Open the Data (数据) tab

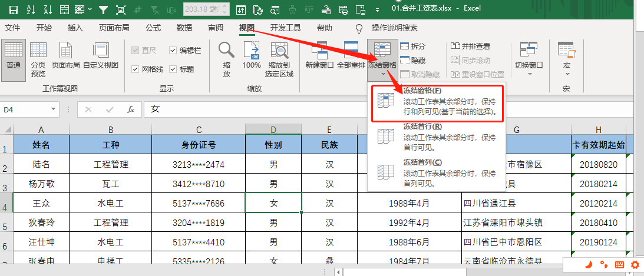click(184, 28)
